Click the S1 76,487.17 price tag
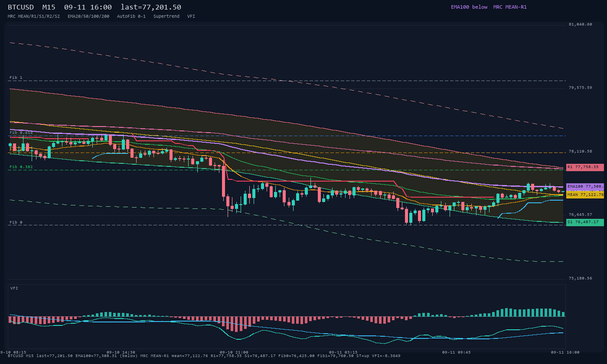 [x=585, y=222]
